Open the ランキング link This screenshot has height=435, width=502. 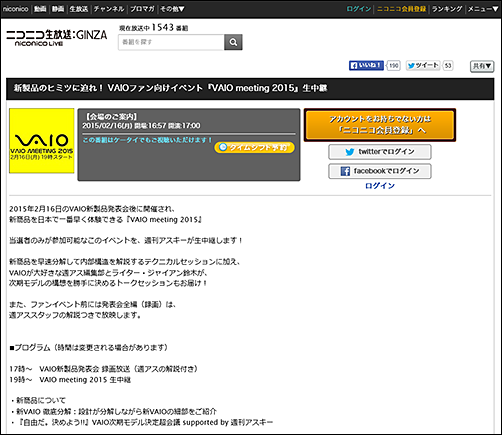click(447, 9)
